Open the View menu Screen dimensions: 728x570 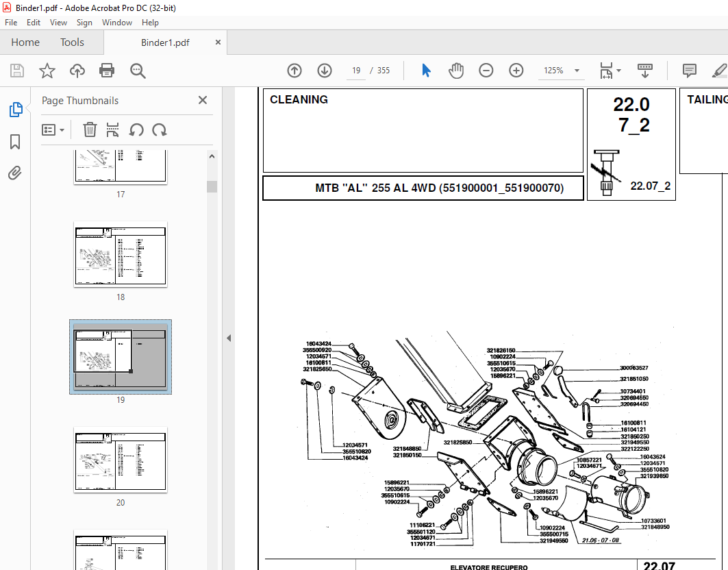point(58,23)
